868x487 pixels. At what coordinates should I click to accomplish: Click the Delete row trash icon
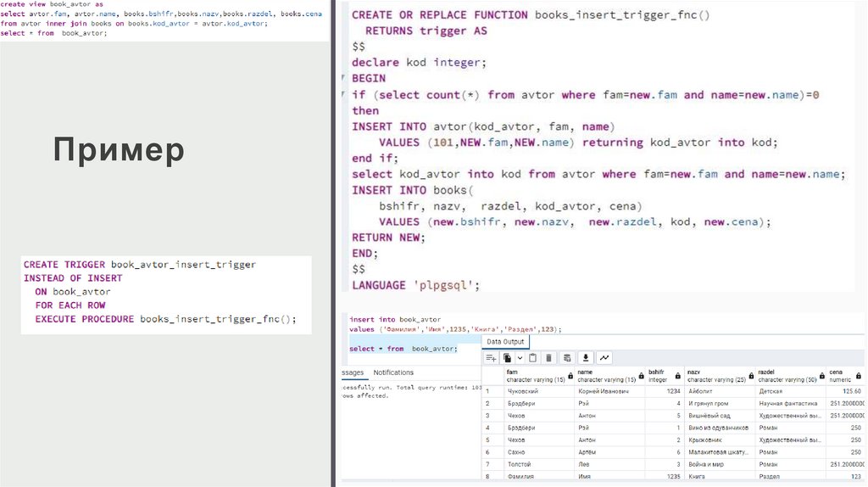(x=549, y=358)
